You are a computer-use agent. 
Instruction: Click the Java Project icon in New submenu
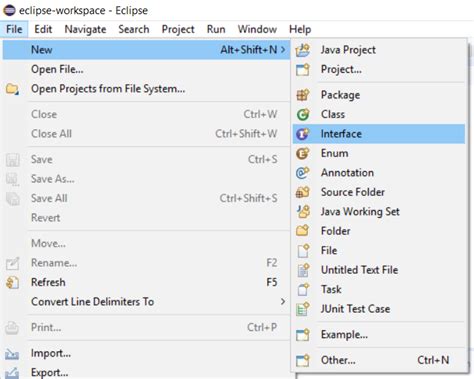303,50
